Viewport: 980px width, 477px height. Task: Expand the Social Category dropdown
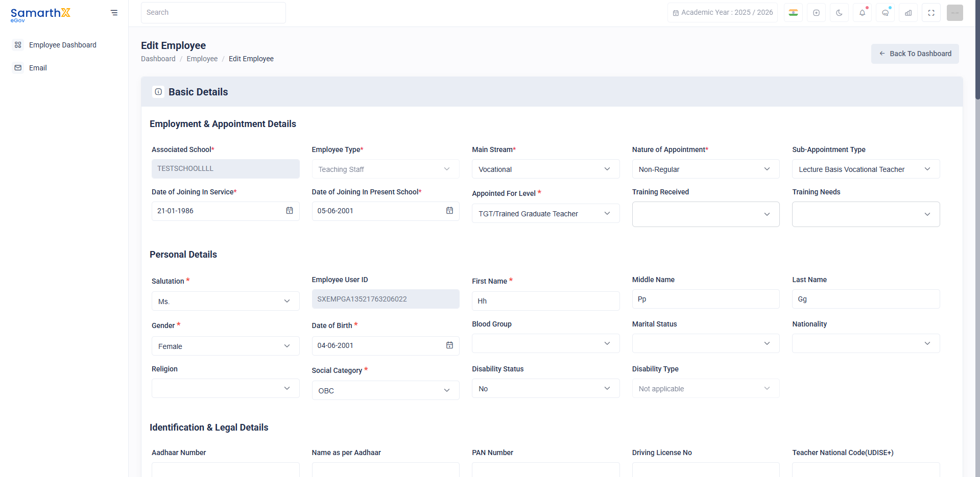click(386, 390)
